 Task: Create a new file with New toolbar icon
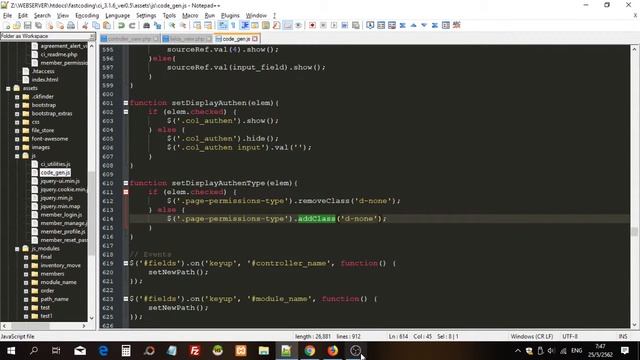pyautogui.click(x=7, y=25)
